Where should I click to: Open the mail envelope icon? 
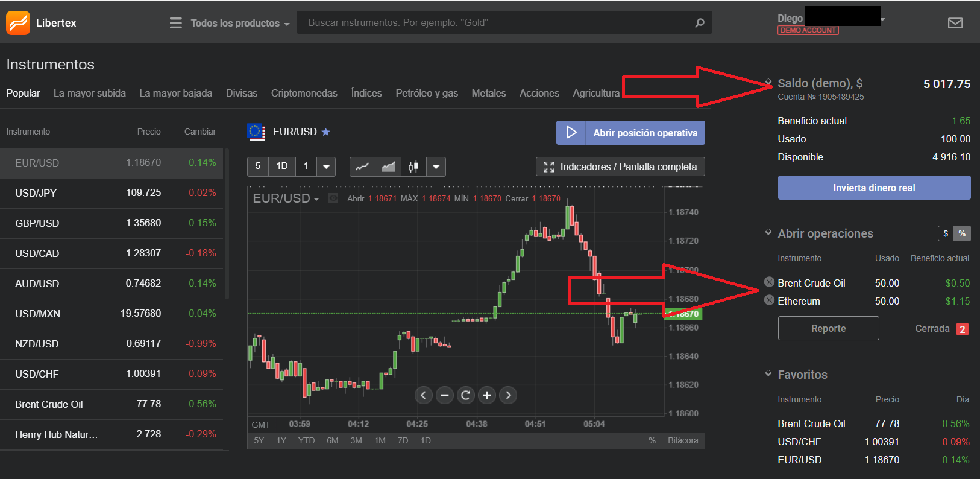[x=955, y=23]
